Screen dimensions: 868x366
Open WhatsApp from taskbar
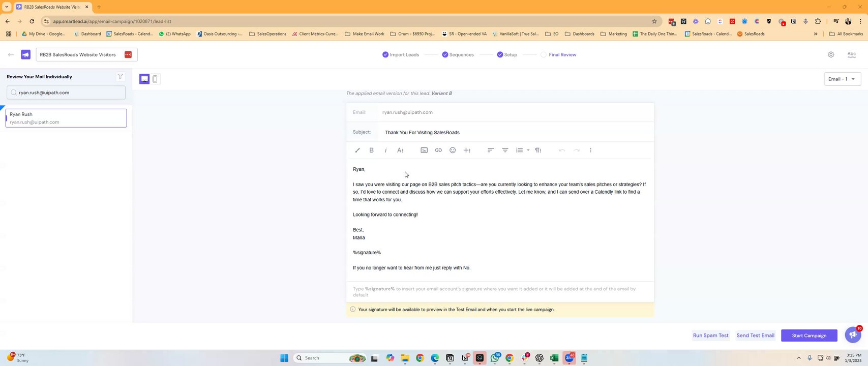[x=495, y=358]
